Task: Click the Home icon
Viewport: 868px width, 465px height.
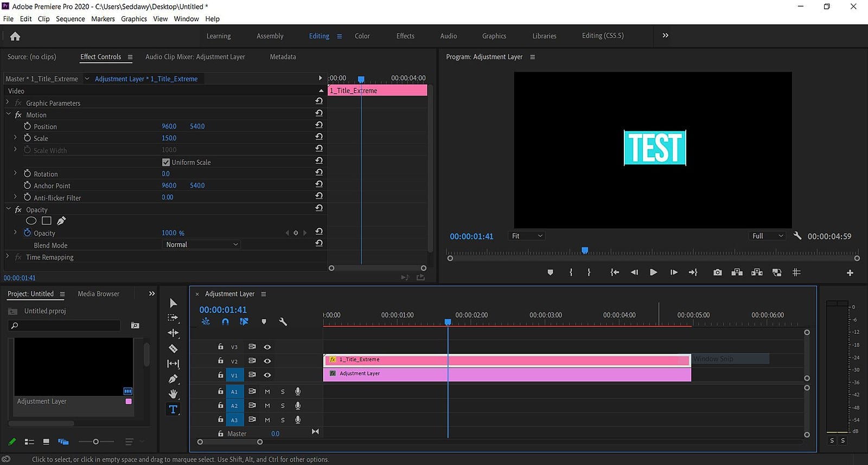Action: (15, 36)
